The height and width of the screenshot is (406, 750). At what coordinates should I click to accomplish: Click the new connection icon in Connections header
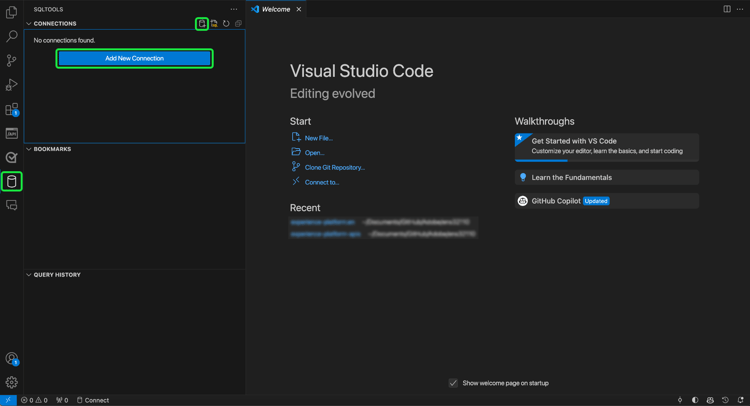tap(202, 23)
